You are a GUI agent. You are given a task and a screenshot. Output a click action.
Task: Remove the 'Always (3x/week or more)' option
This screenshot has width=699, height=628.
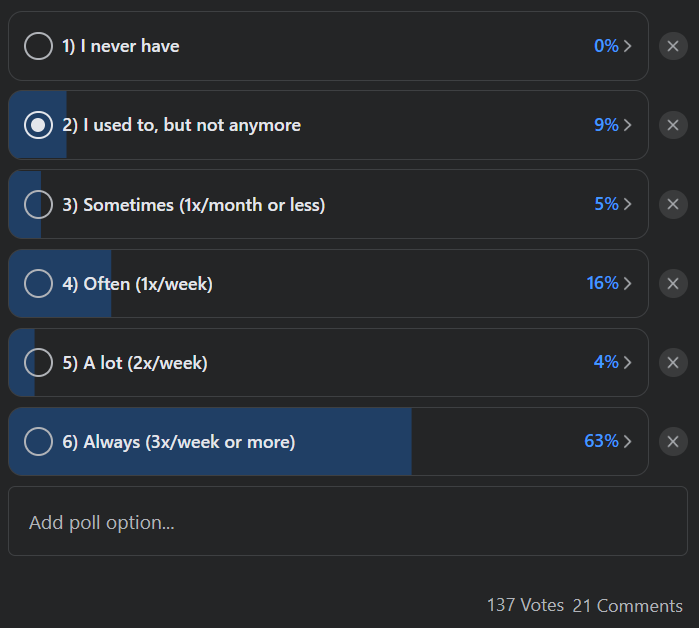coord(673,441)
